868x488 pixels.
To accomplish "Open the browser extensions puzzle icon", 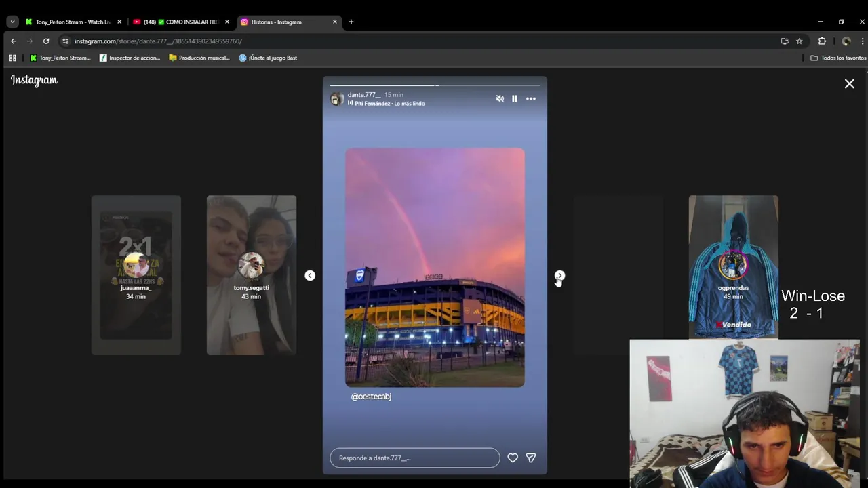I will click(822, 41).
